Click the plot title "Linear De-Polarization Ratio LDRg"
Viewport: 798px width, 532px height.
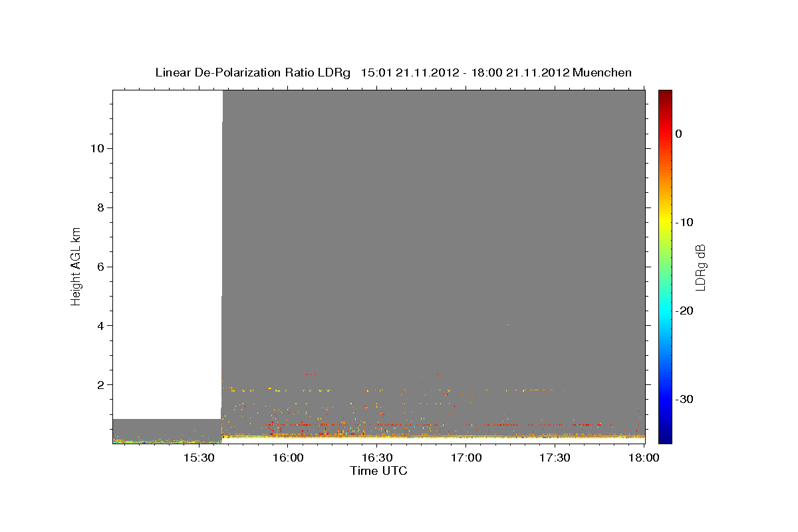253,72
